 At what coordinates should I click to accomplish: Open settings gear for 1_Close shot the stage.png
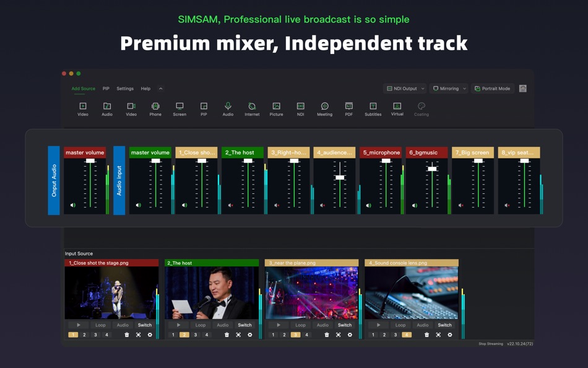coord(150,335)
